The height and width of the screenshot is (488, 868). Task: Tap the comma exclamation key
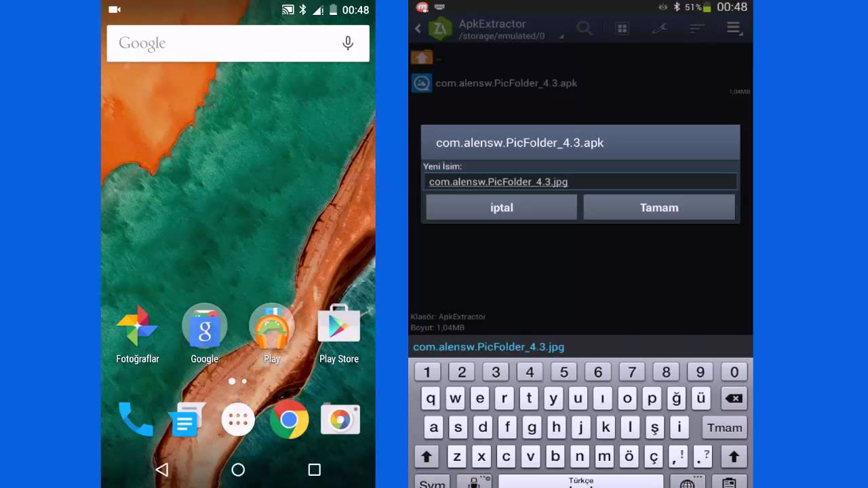[678, 457]
